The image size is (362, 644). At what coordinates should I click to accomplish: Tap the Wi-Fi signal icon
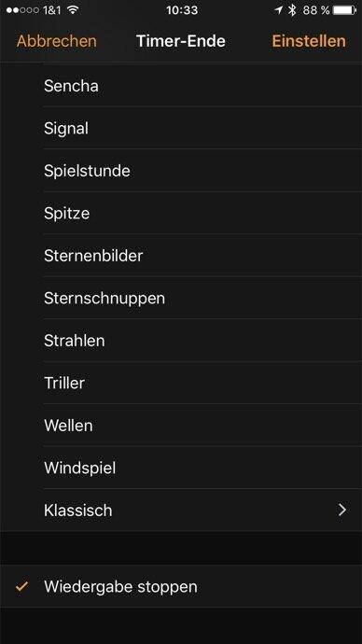pos(73,10)
